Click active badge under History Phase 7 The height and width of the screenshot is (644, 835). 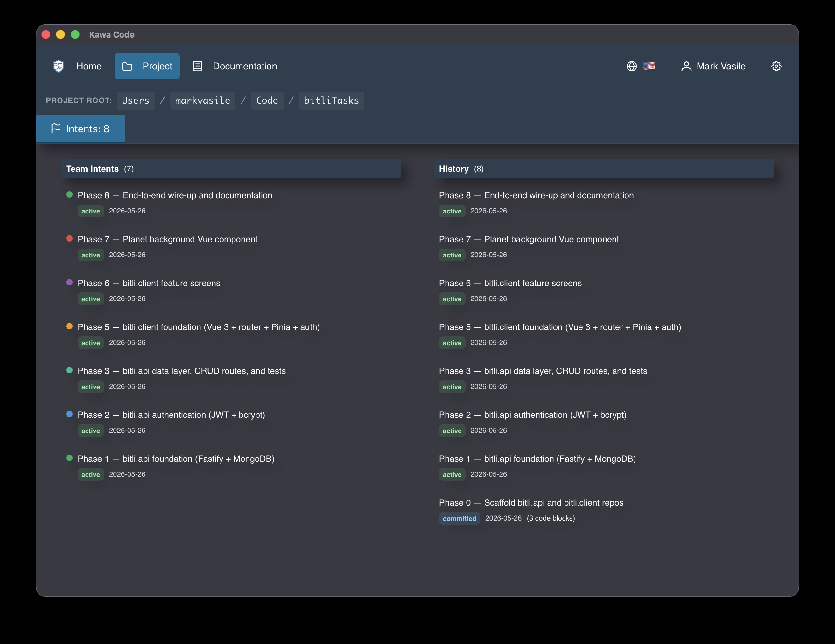click(452, 255)
